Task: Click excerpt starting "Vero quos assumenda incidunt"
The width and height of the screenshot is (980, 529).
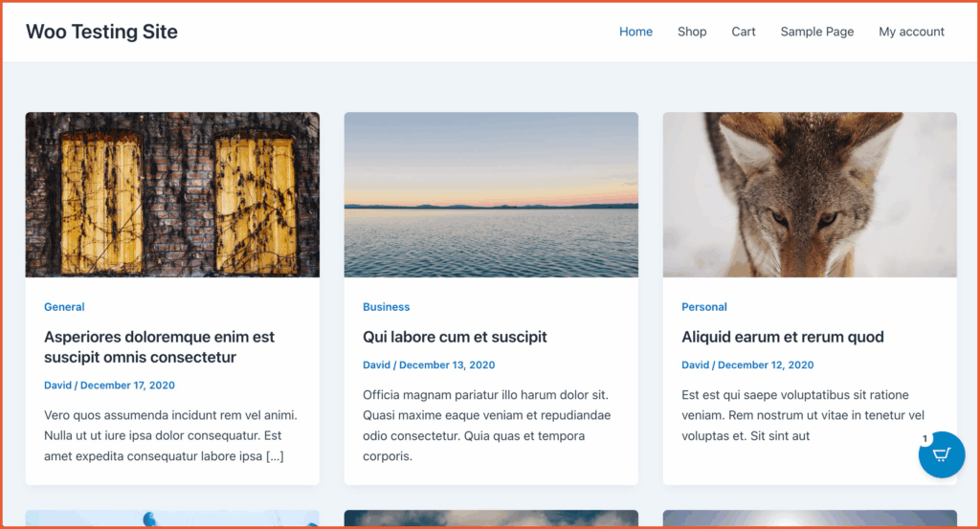Action: (170, 435)
